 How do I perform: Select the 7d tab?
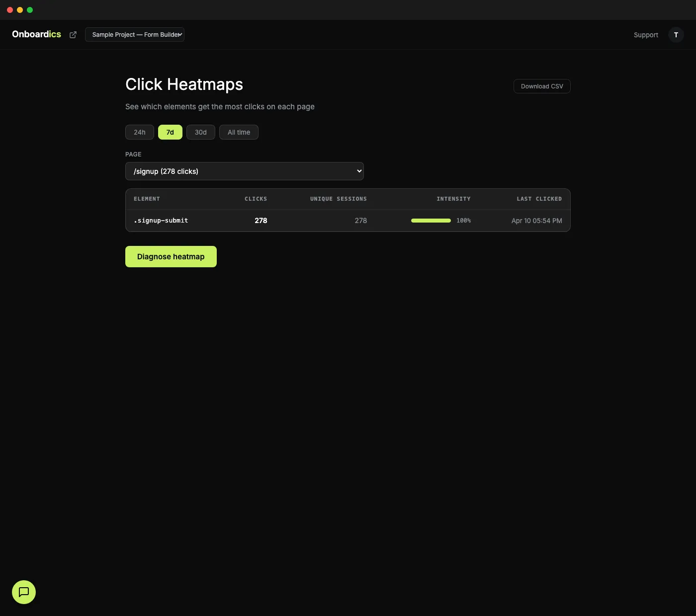[170, 132]
